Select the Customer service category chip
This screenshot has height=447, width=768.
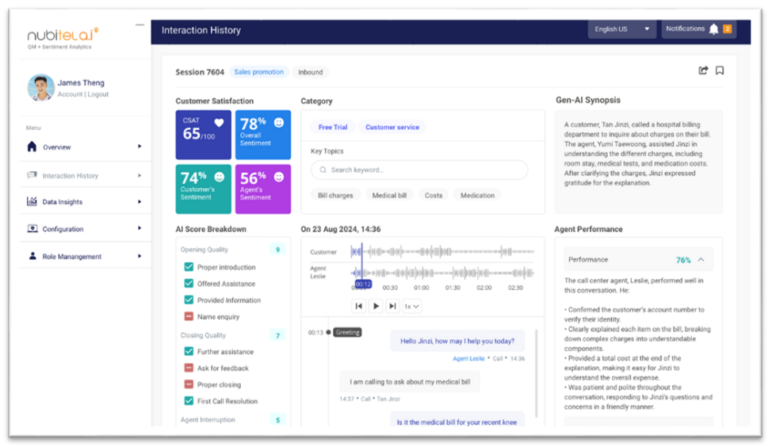[392, 127]
